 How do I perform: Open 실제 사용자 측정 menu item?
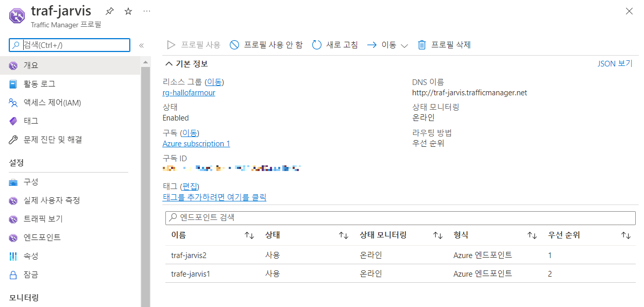(70, 200)
